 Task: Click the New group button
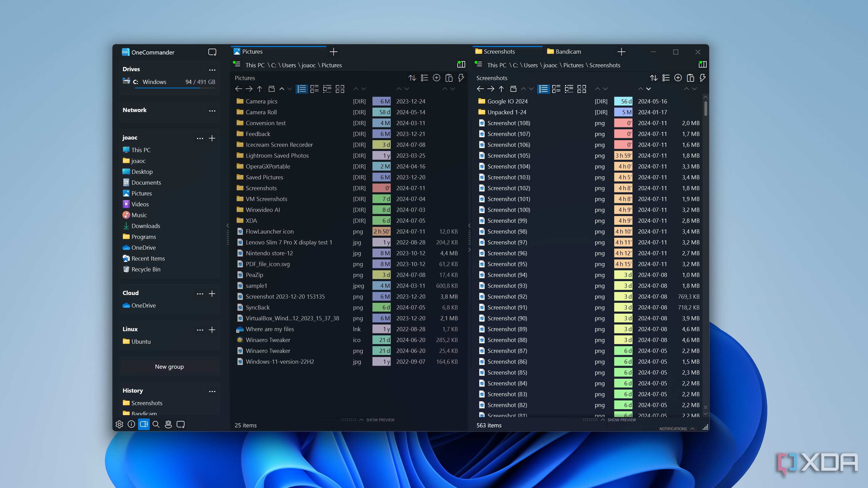tap(169, 366)
